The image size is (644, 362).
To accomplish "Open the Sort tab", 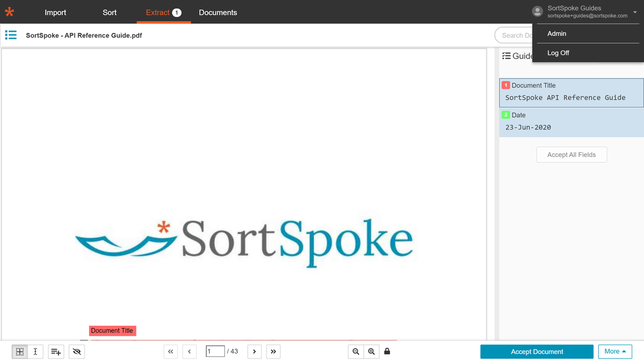I will click(x=109, y=12).
